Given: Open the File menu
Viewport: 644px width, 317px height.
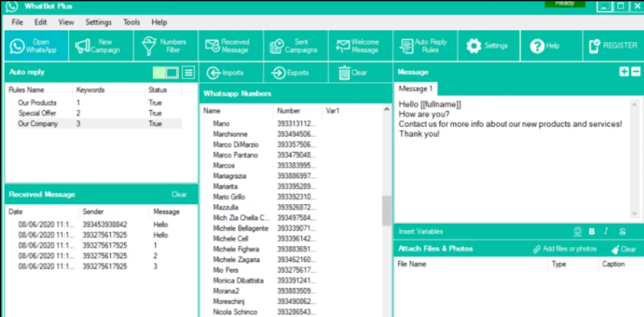Looking at the screenshot, I should tap(17, 22).
